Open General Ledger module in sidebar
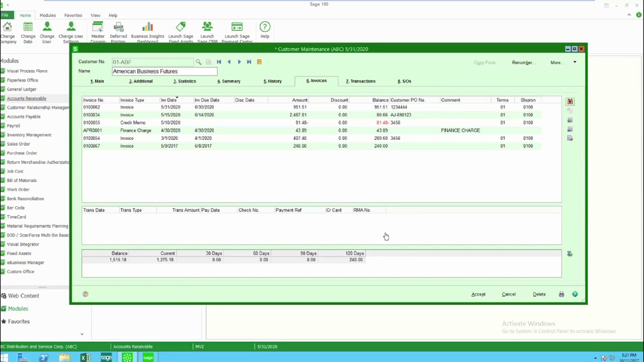The image size is (644, 362). click(22, 89)
